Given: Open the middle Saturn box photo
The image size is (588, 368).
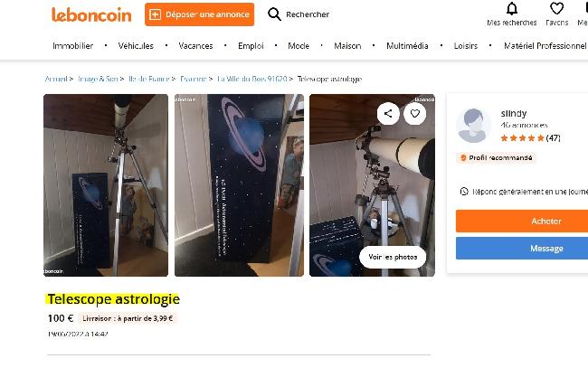Looking at the screenshot, I should [239, 185].
